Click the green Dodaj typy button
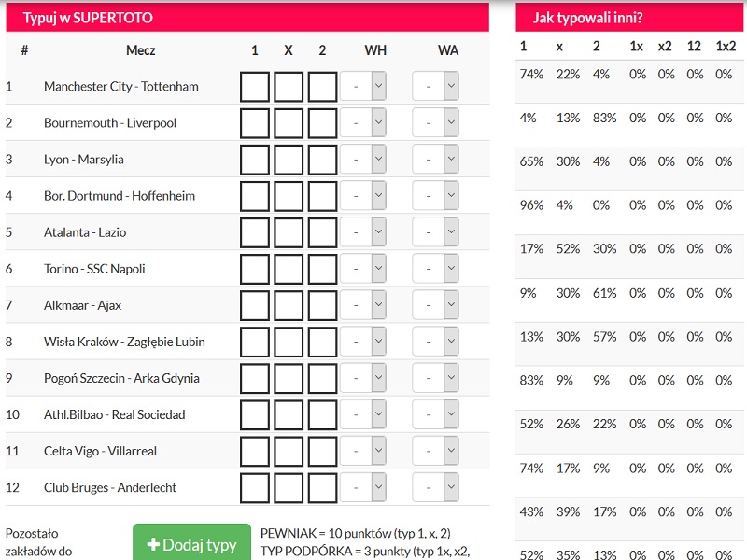The height and width of the screenshot is (560, 747). tap(192, 543)
